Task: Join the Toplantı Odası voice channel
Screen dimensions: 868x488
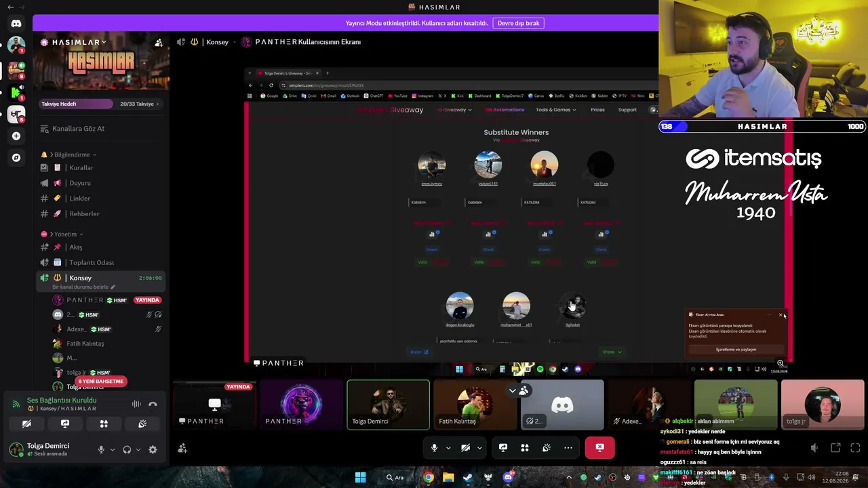Action: [102, 262]
